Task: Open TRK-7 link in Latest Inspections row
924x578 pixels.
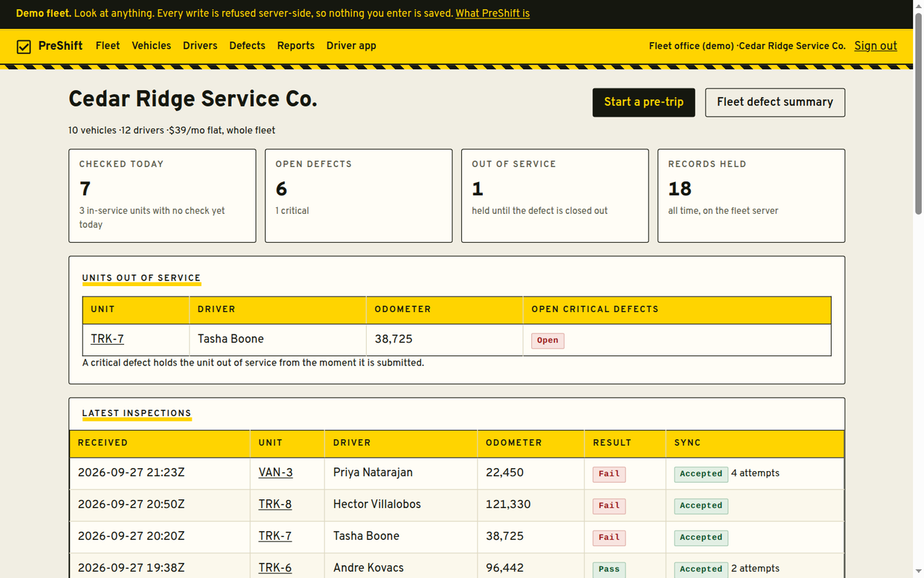Action: pyautogui.click(x=275, y=537)
